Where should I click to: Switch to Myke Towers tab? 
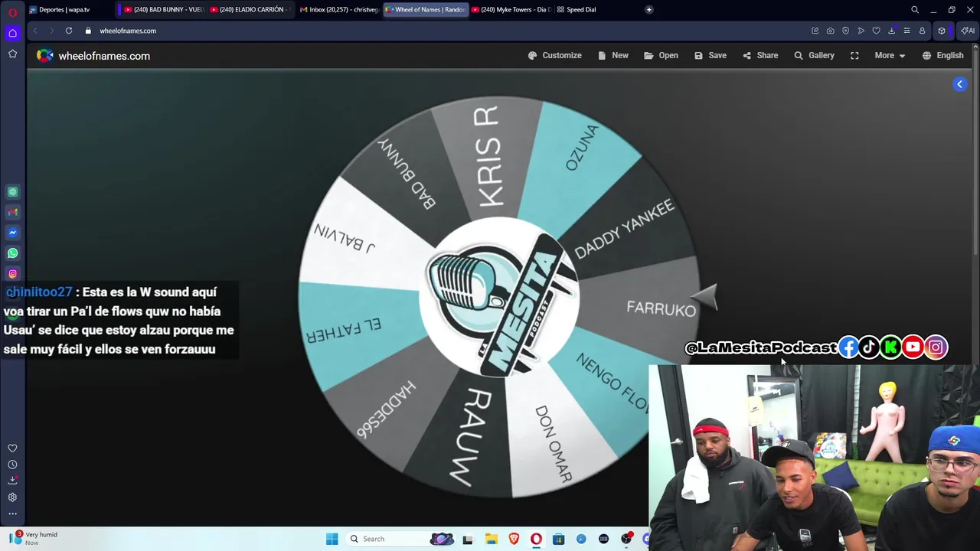pos(510,10)
